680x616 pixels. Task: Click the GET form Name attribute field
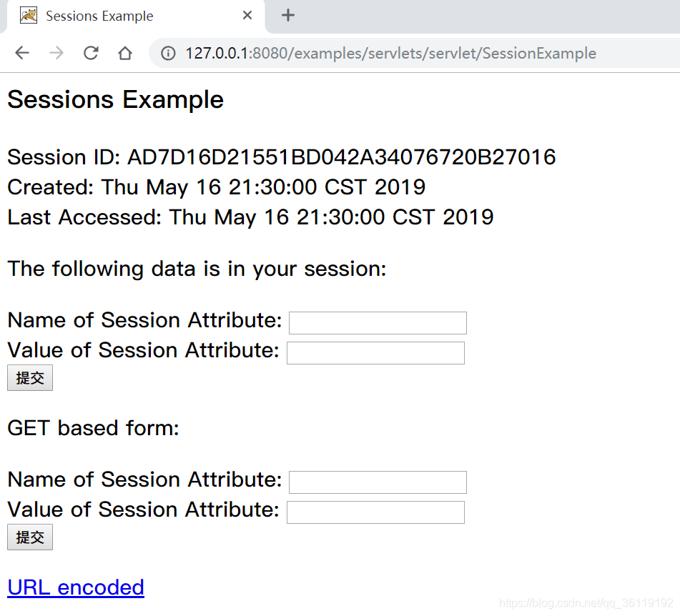click(x=377, y=482)
